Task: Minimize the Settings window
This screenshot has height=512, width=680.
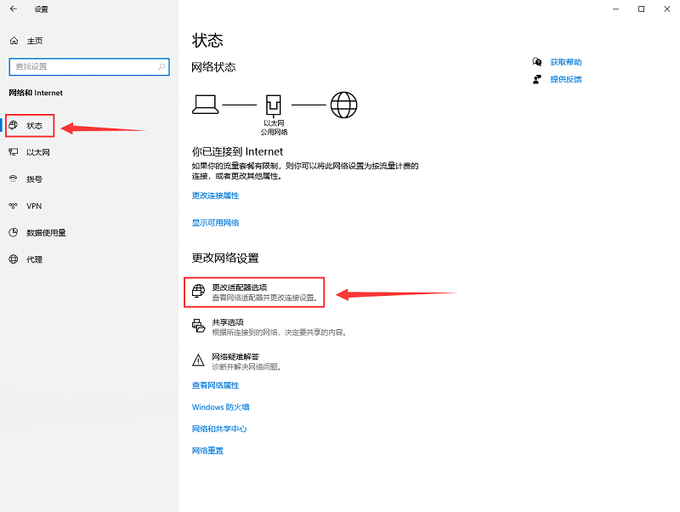Action: (x=616, y=9)
